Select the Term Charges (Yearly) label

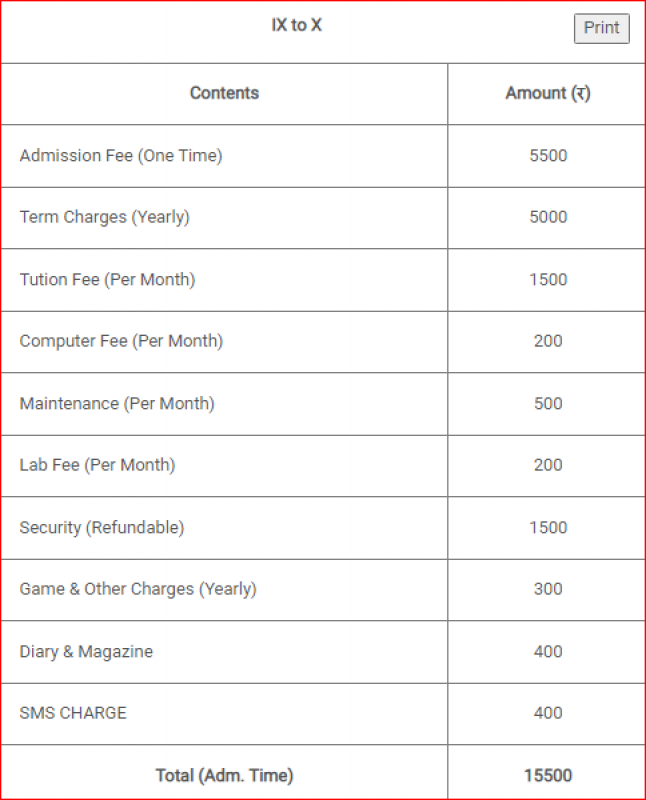(104, 217)
